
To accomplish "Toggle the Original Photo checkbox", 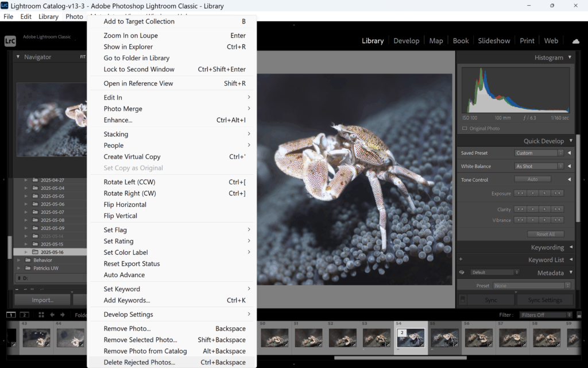I will 465,128.
